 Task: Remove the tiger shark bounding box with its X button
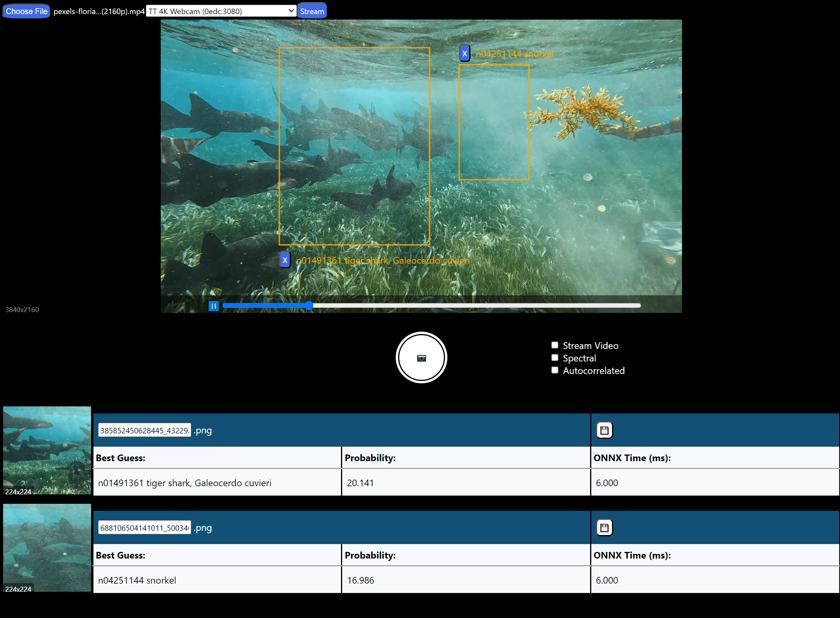[285, 259]
